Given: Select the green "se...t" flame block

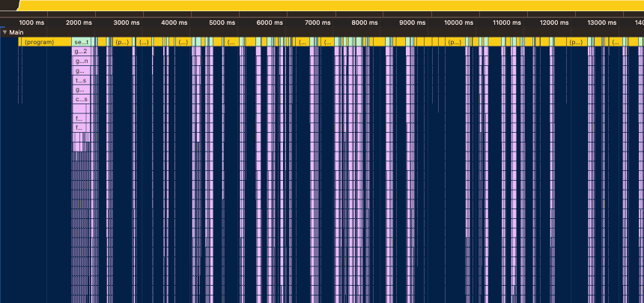Looking at the screenshot, I should point(82,42).
